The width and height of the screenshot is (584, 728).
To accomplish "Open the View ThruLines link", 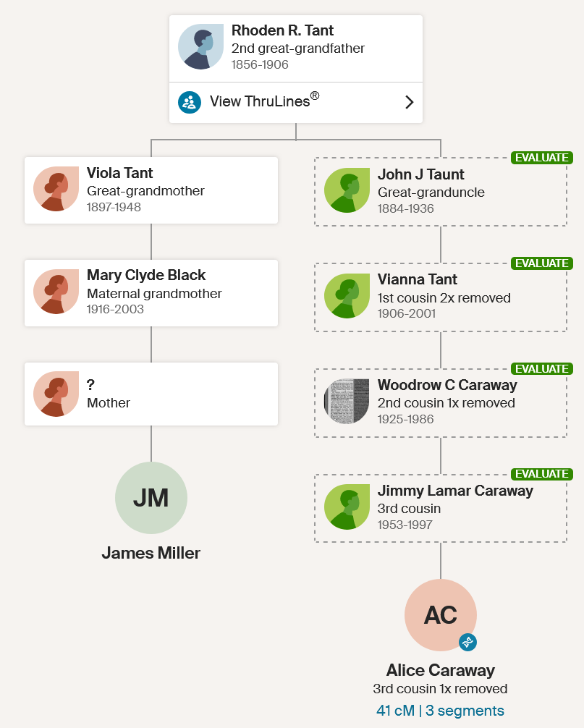I will click(296, 103).
